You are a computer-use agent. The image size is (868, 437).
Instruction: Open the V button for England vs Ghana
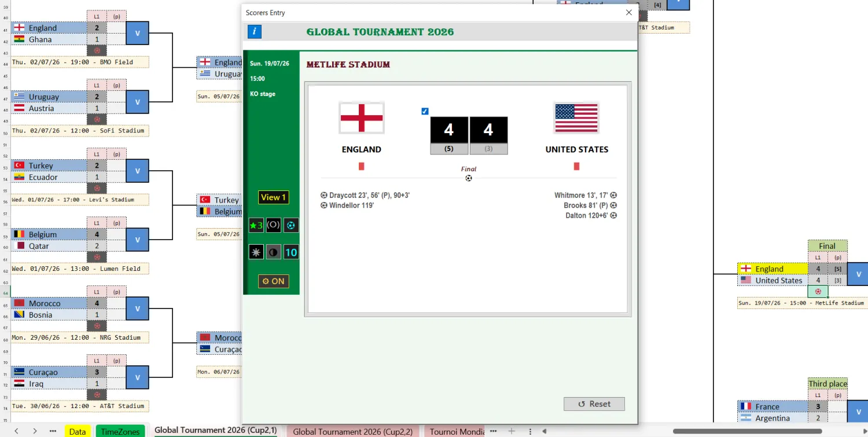[138, 33]
